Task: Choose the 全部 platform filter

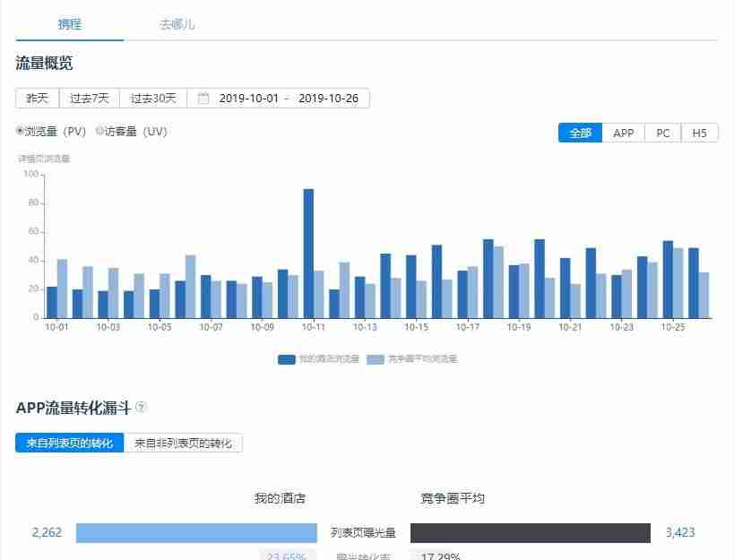Action: [x=581, y=133]
